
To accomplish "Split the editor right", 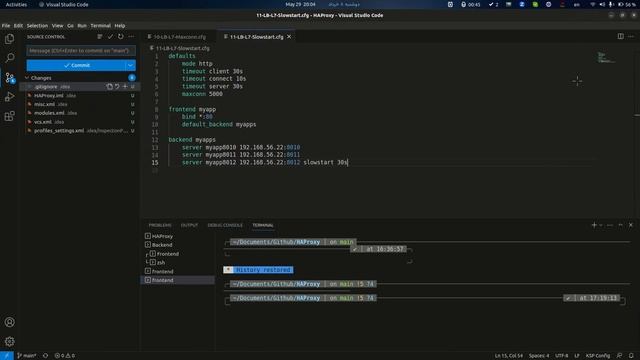I will tap(620, 36).
